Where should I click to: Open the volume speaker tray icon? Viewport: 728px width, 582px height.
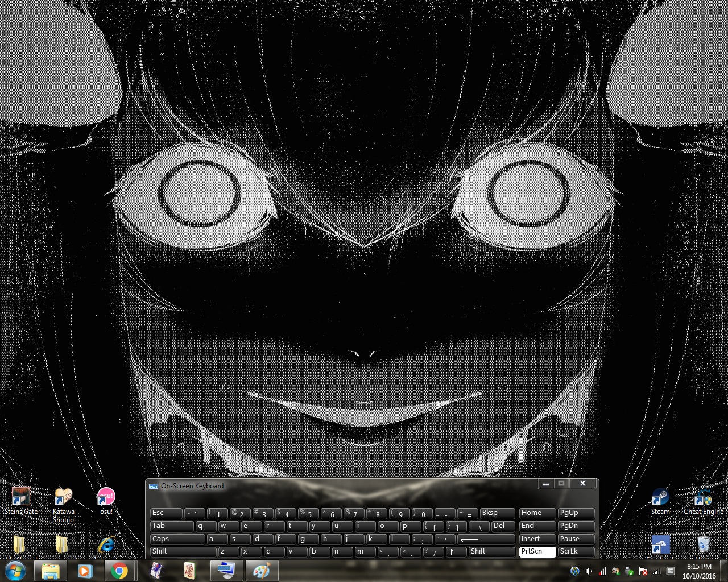coord(589,571)
